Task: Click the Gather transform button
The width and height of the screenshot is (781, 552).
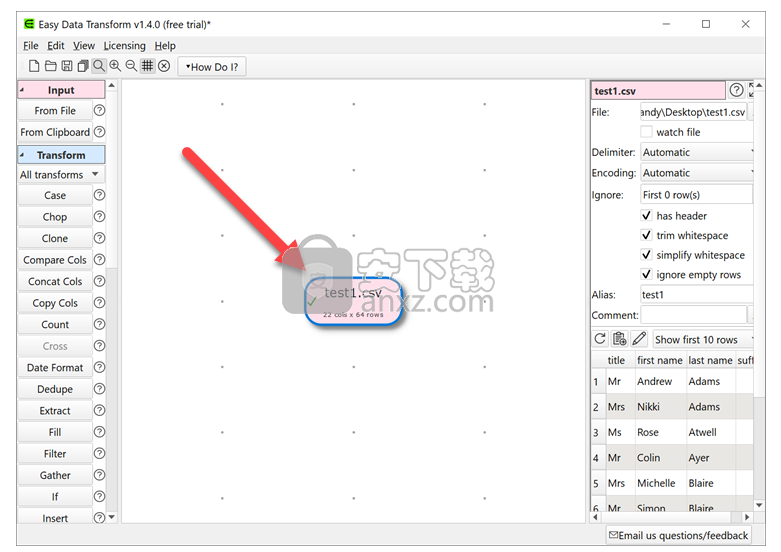Action: tap(55, 475)
